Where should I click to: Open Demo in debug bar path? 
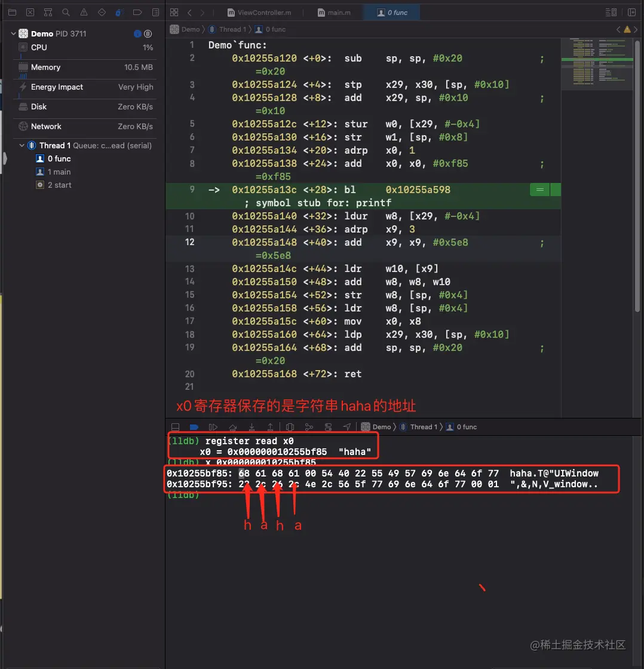point(376,427)
